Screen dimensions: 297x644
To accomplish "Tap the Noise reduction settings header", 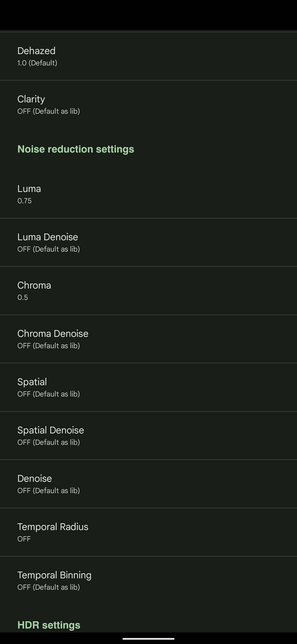I will click(x=76, y=149).
